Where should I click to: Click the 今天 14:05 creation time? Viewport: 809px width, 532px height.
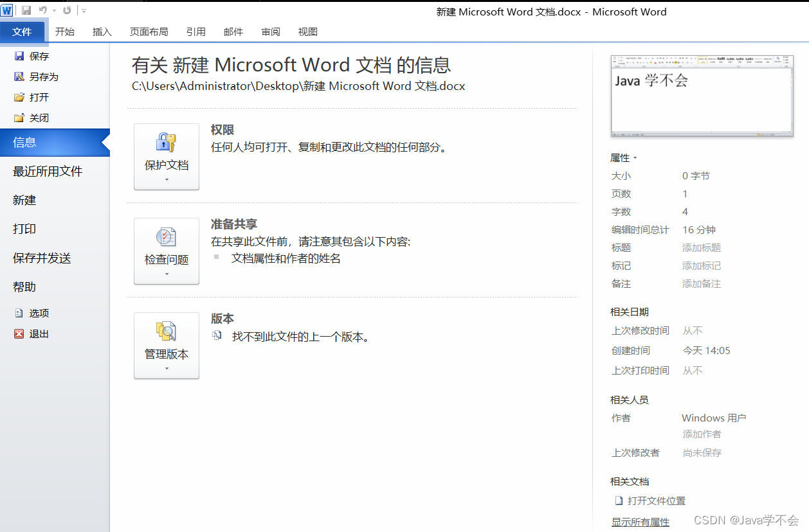pos(706,351)
